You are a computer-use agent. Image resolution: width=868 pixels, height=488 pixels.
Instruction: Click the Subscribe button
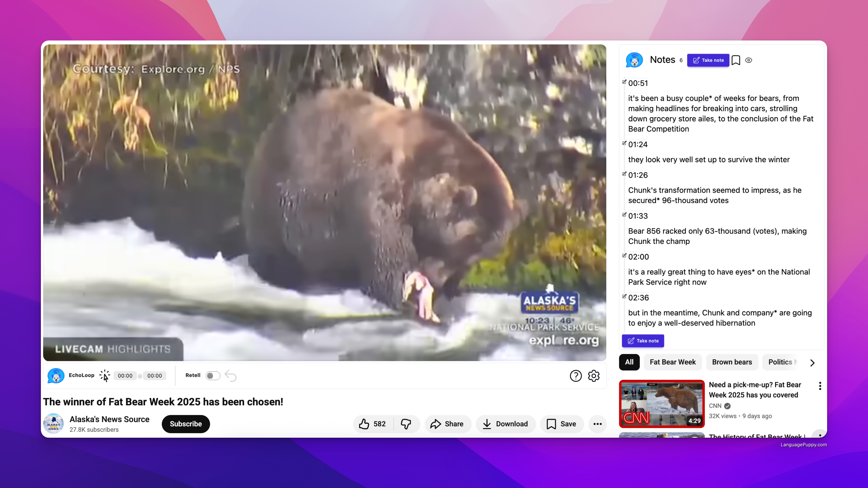click(x=186, y=424)
